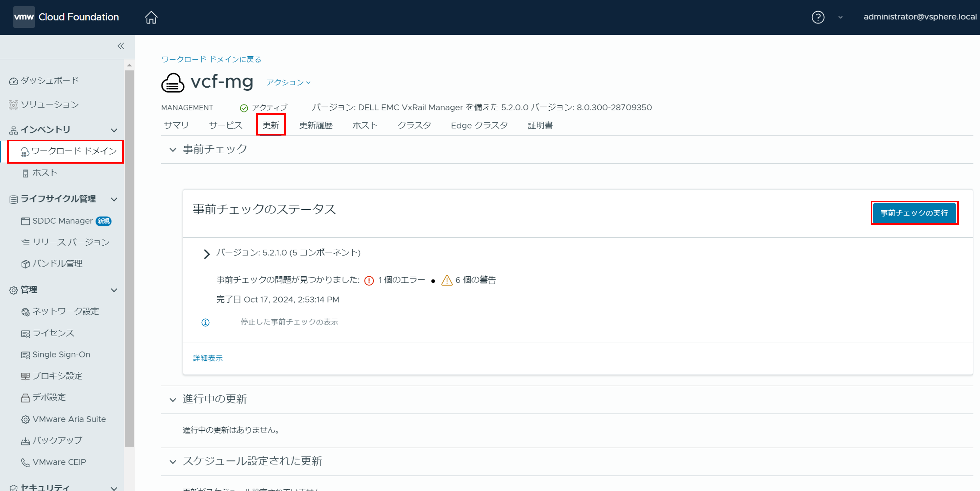Select the 更新 tab

tap(271, 125)
